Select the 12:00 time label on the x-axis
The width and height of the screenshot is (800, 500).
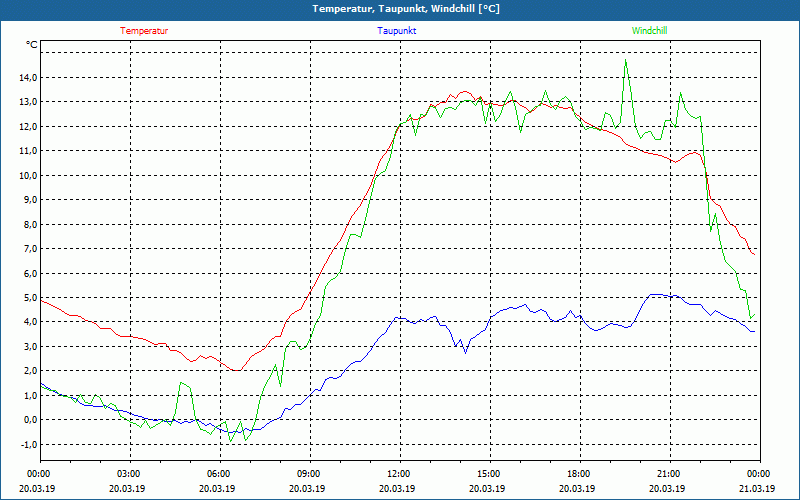398,474
